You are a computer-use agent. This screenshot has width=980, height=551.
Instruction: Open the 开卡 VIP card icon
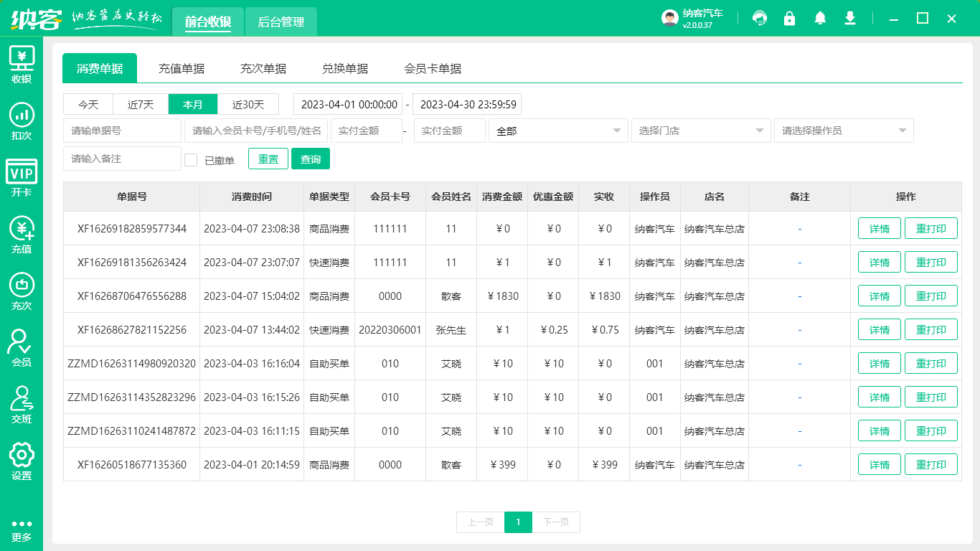pos(22,178)
